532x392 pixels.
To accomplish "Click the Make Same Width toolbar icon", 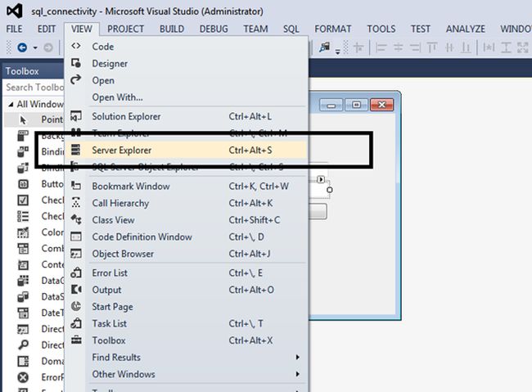I will pyautogui.click(x=489, y=47).
